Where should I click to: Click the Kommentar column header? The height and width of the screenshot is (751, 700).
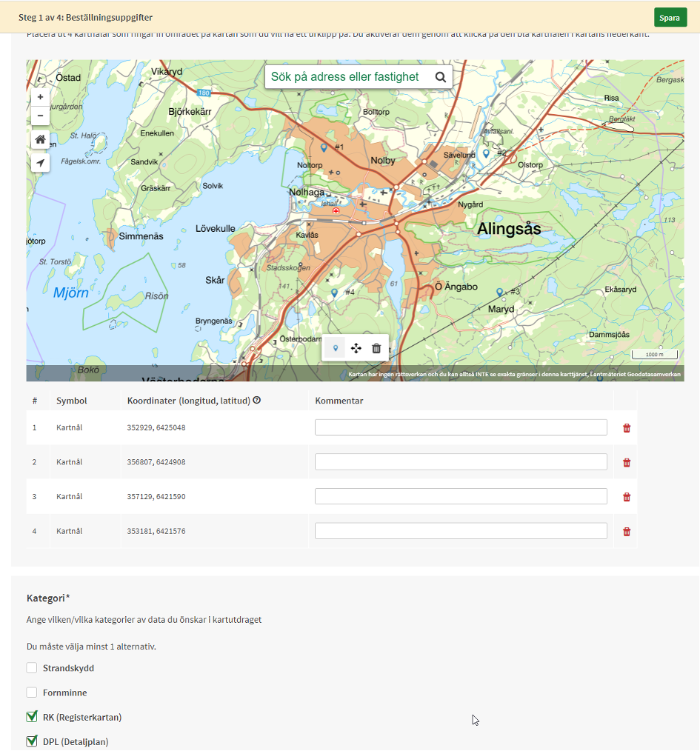(x=339, y=401)
